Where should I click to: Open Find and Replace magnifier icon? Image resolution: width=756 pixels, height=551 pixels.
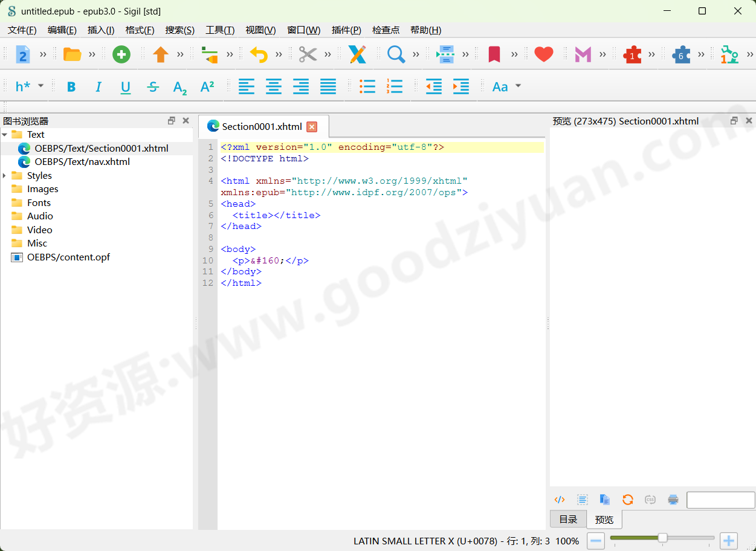(x=396, y=54)
